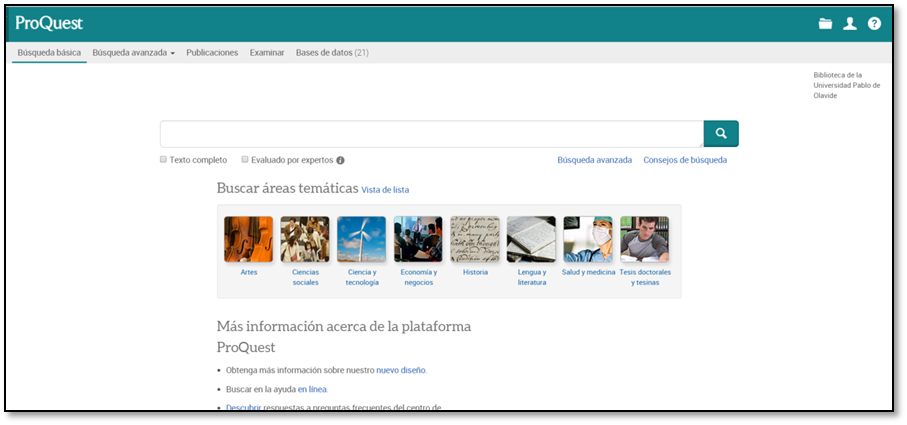Open the en línea help link
The width and height of the screenshot is (907, 425).
coord(312,389)
